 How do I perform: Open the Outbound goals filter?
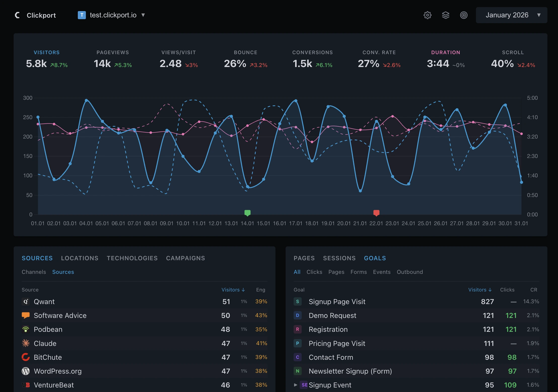(410, 272)
